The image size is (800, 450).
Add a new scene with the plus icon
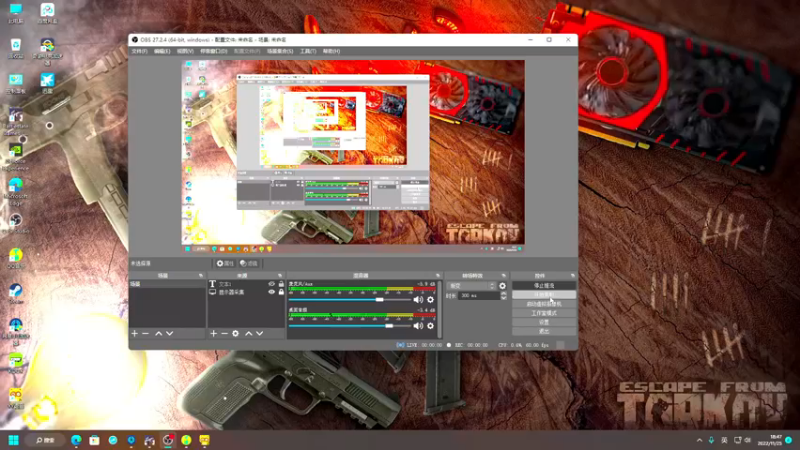point(135,333)
